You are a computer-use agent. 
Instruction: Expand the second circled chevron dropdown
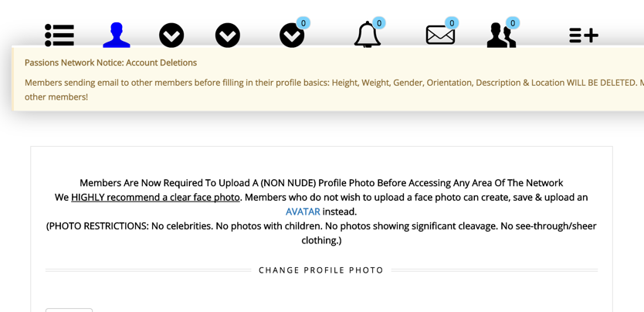pos(228,36)
